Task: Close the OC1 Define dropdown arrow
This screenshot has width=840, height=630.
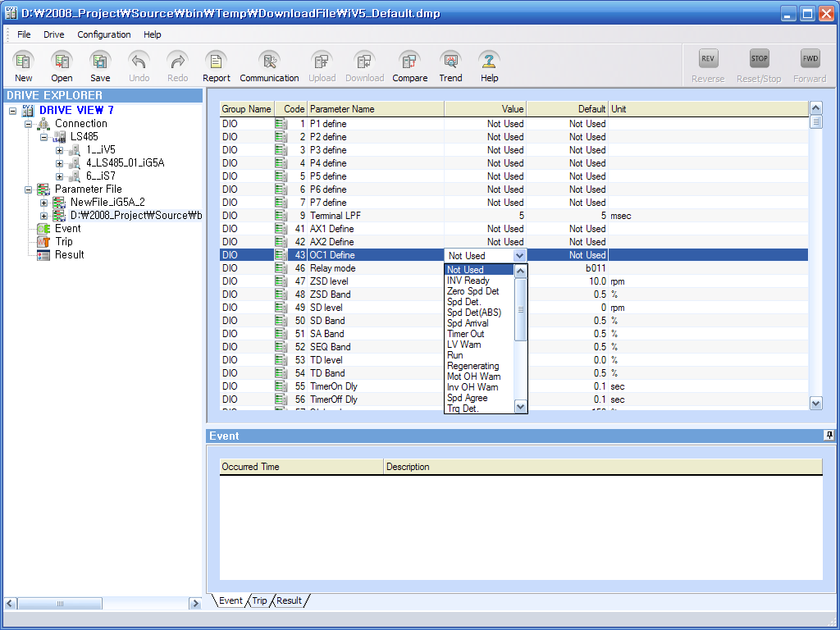Action: [518, 256]
